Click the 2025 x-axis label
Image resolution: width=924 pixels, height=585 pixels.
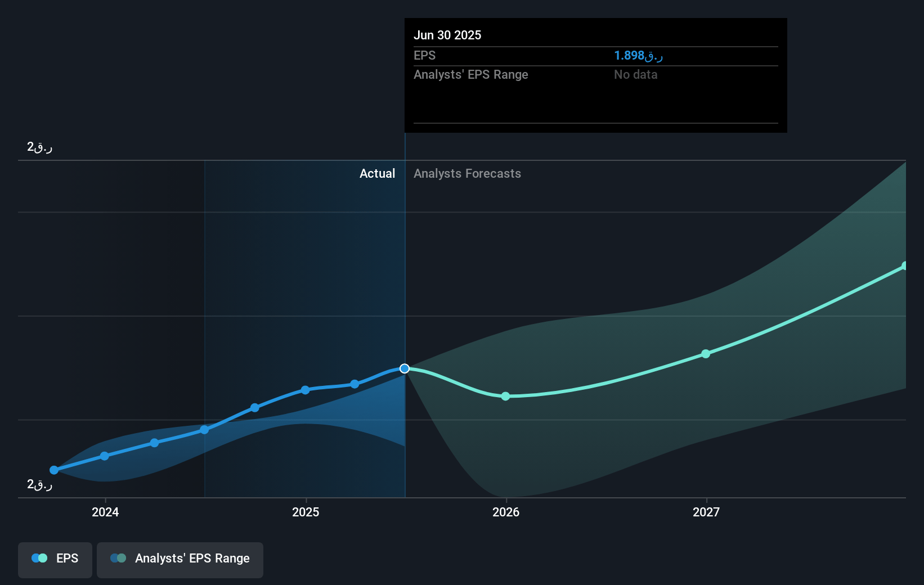click(306, 512)
